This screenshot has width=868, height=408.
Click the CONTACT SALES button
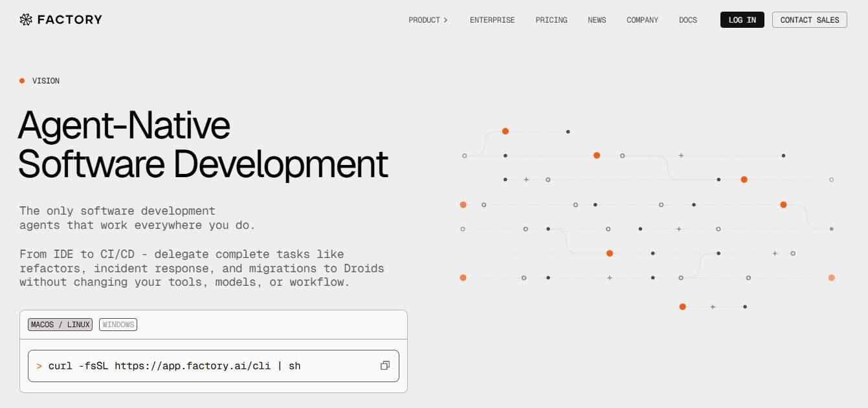pos(809,20)
